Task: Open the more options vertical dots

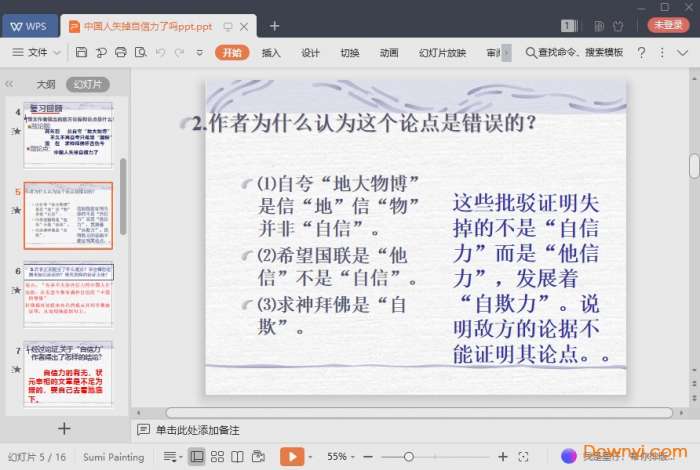Action: point(662,53)
